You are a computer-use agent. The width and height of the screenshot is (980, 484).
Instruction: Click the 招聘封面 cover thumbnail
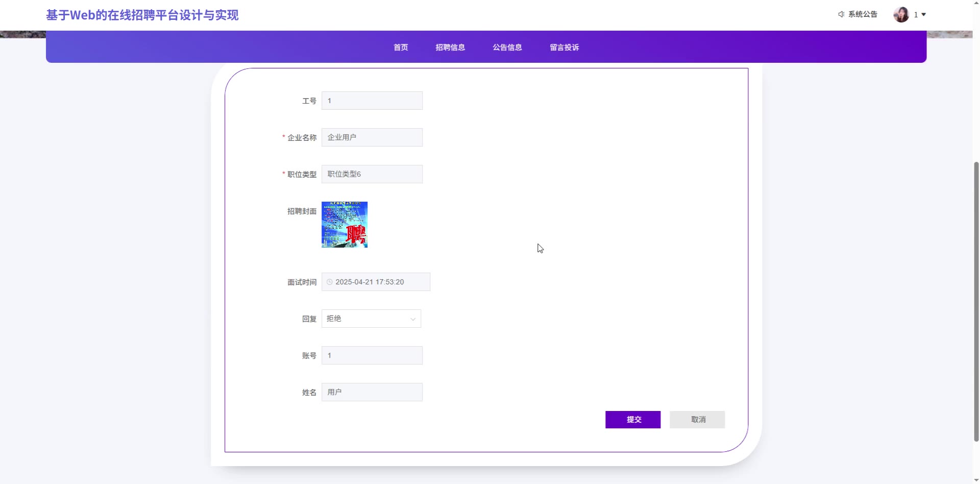[x=345, y=225]
